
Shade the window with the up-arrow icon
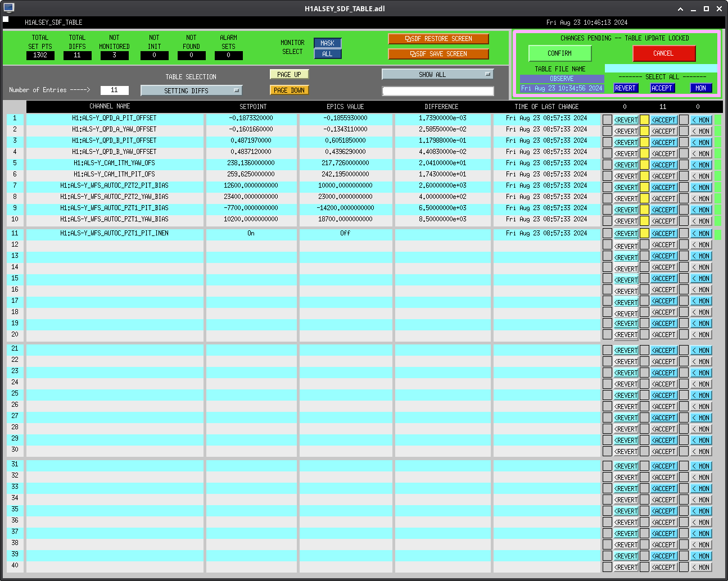pyautogui.click(x=680, y=9)
